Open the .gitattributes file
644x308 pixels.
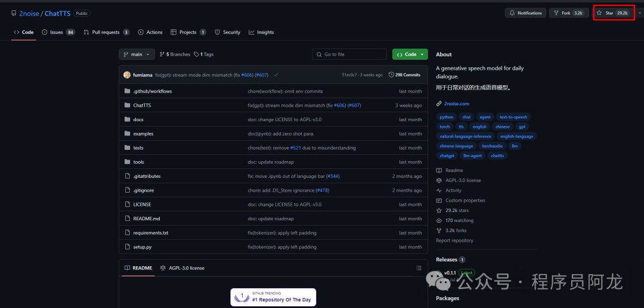(x=147, y=176)
